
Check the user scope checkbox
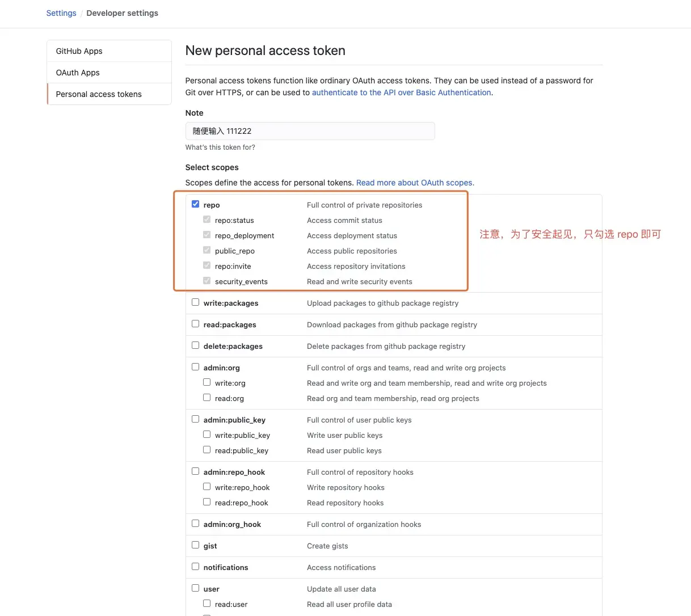click(x=195, y=588)
